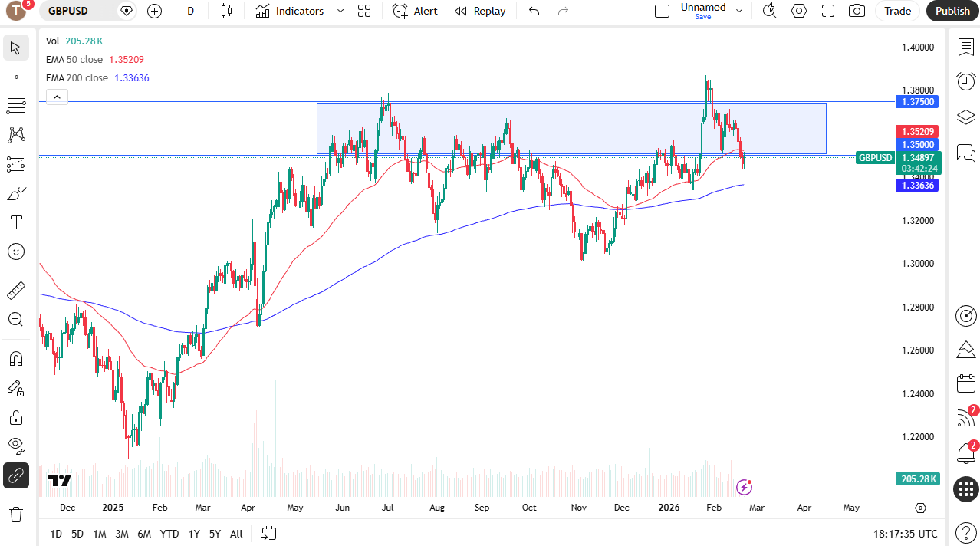This screenshot has height=546, width=980.
Task: Expand the indicator favorites dropdown arrow
Action: (340, 11)
